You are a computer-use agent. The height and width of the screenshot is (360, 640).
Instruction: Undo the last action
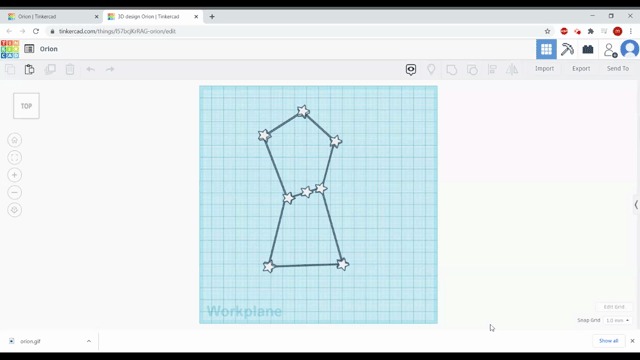90,69
